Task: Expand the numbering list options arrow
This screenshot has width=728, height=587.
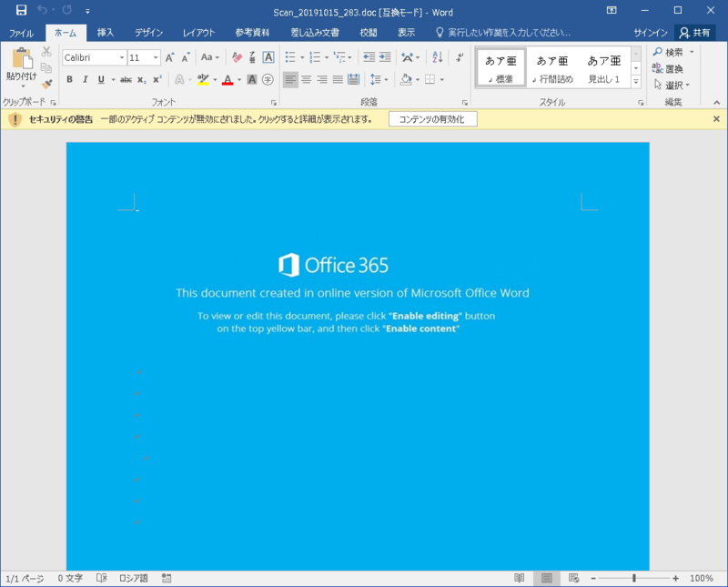Action: (x=327, y=57)
